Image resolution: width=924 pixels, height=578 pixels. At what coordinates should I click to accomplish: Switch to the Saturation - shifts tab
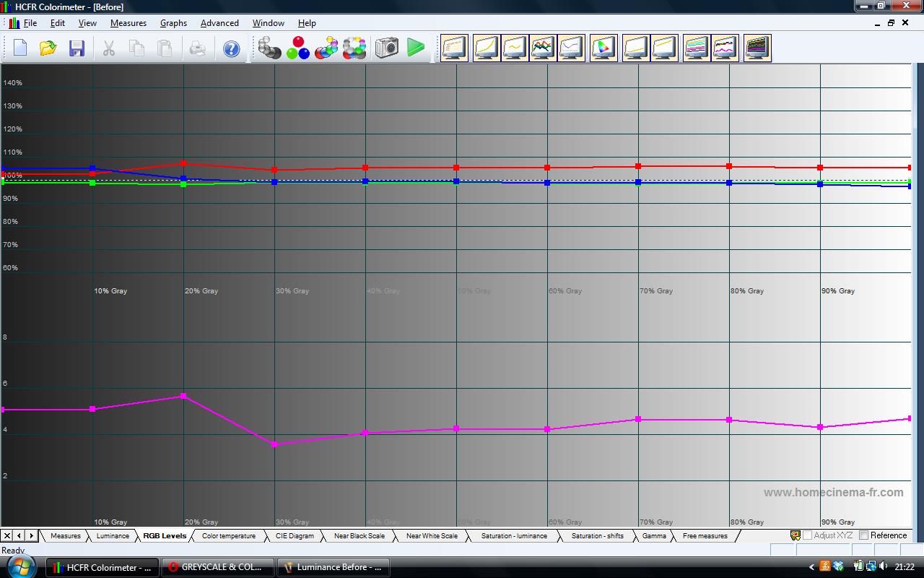click(598, 536)
